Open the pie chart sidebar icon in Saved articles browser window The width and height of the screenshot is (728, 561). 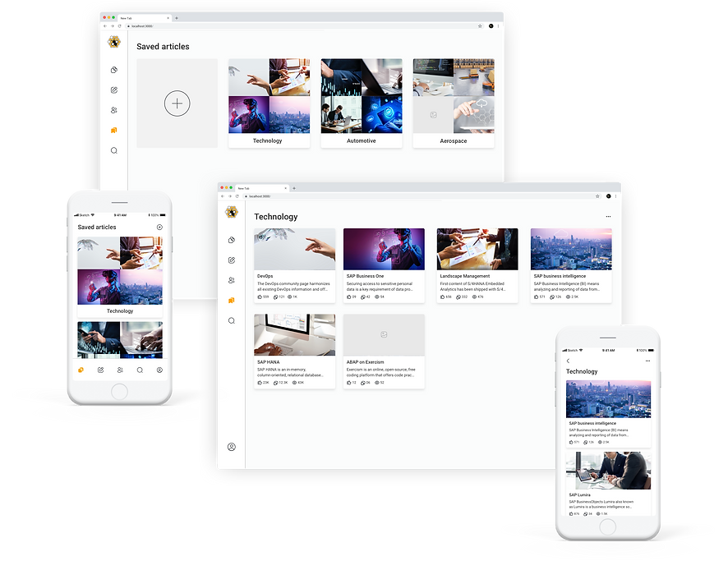point(113,70)
